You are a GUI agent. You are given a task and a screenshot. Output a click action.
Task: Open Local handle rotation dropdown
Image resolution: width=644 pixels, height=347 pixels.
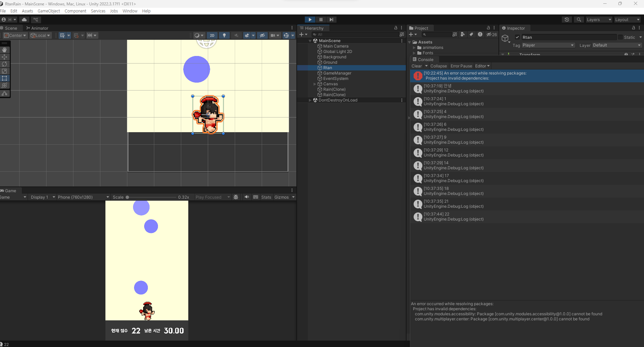(40, 35)
